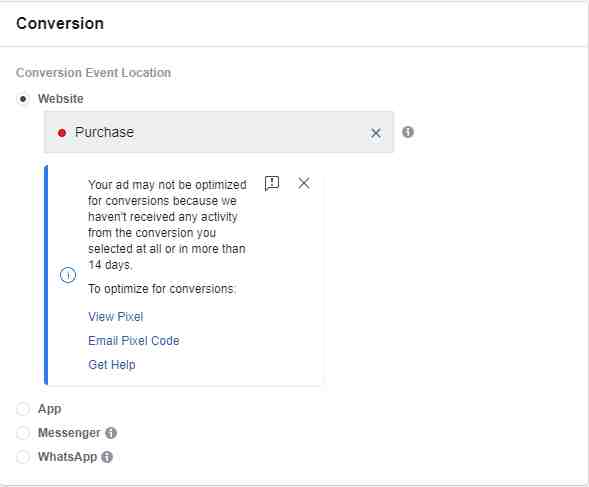
Task: Open the View Pixel link
Action: coord(116,316)
